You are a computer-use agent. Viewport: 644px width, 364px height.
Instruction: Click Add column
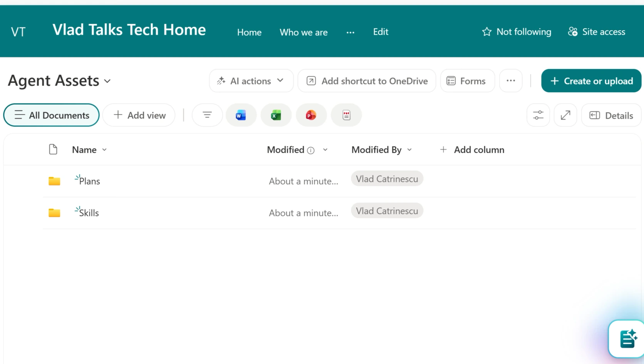tap(472, 150)
